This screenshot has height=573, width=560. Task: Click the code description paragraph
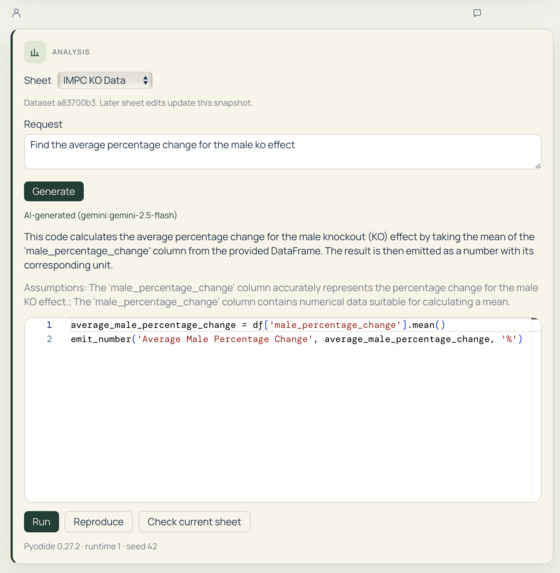point(279,251)
